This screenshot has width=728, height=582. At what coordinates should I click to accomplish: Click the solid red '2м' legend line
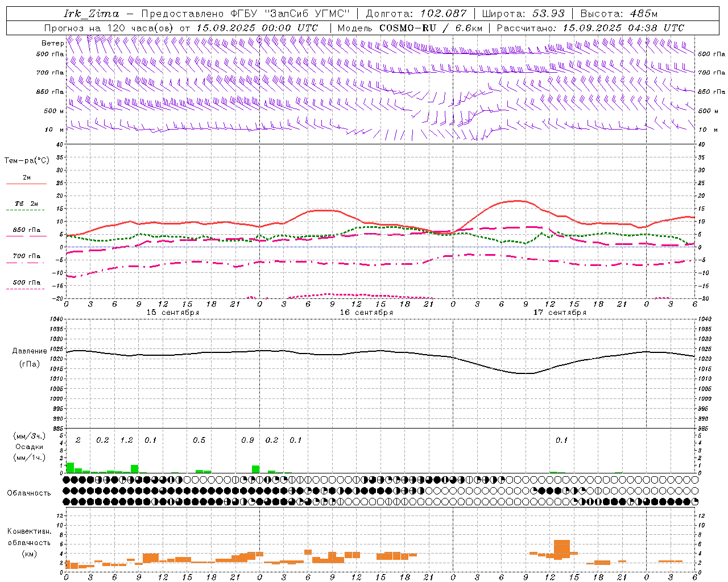tap(26, 184)
